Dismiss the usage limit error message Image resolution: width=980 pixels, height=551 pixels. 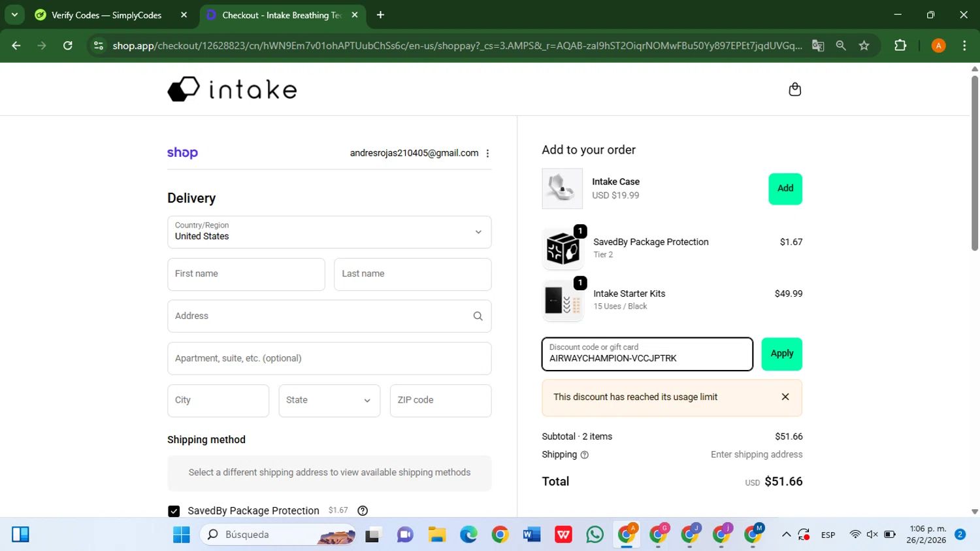(x=785, y=397)
